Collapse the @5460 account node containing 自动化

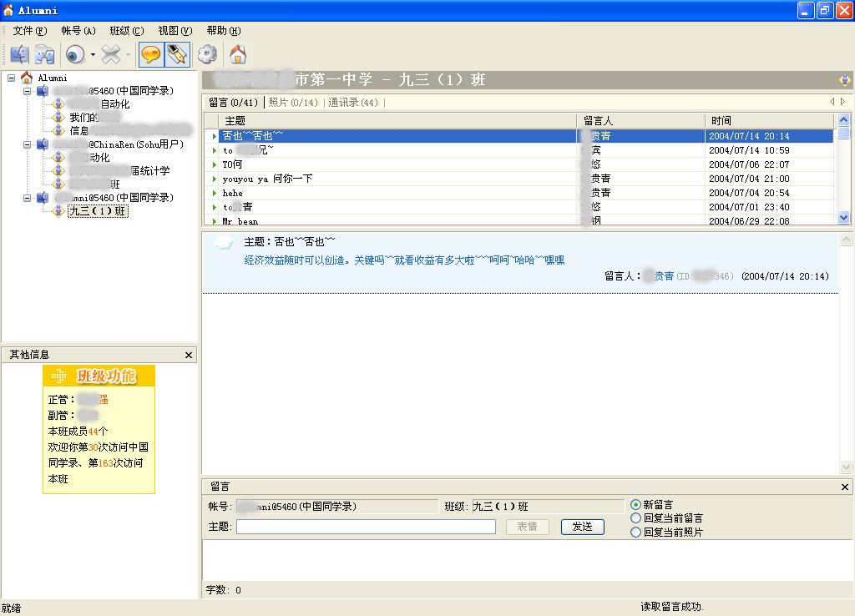coord(27,91)
